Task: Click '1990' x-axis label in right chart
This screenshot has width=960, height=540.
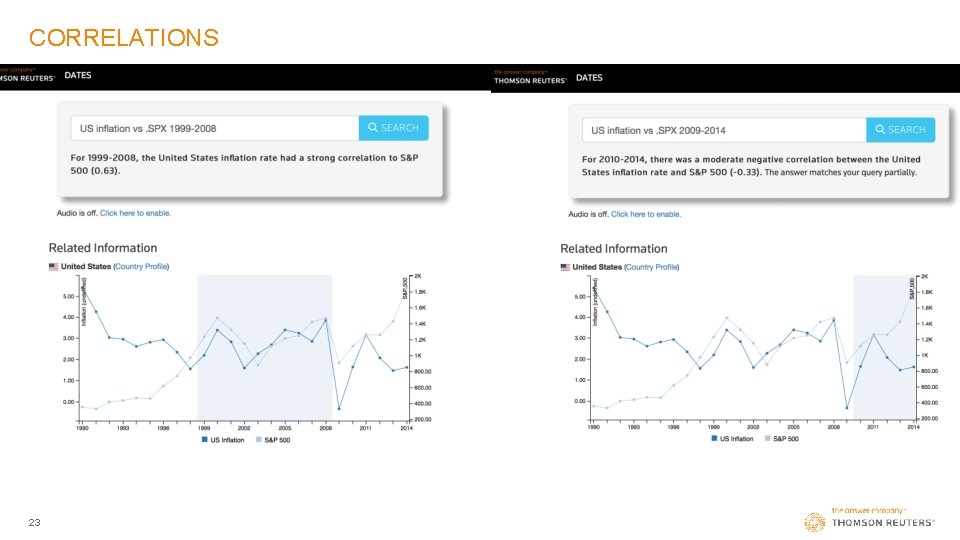Action: (593, 427)
